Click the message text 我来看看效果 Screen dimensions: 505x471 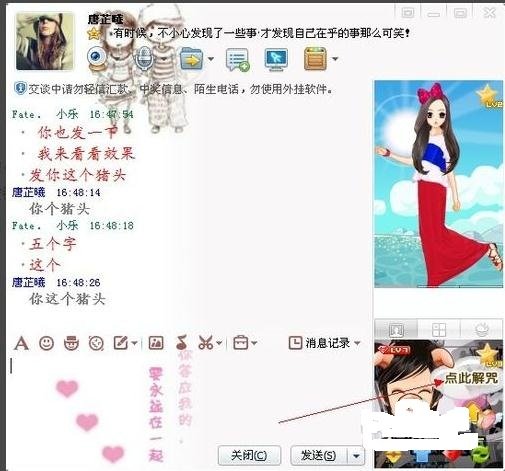pos(86,154)
